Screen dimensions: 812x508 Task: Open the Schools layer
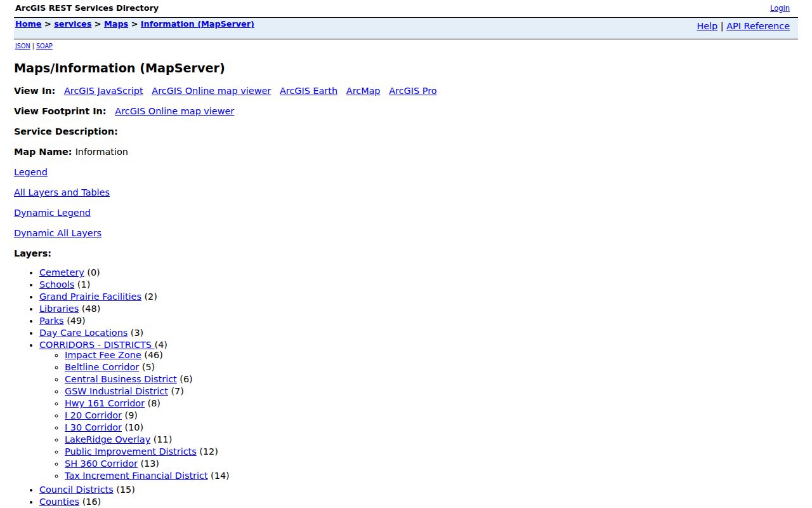[x=56, y=284]
